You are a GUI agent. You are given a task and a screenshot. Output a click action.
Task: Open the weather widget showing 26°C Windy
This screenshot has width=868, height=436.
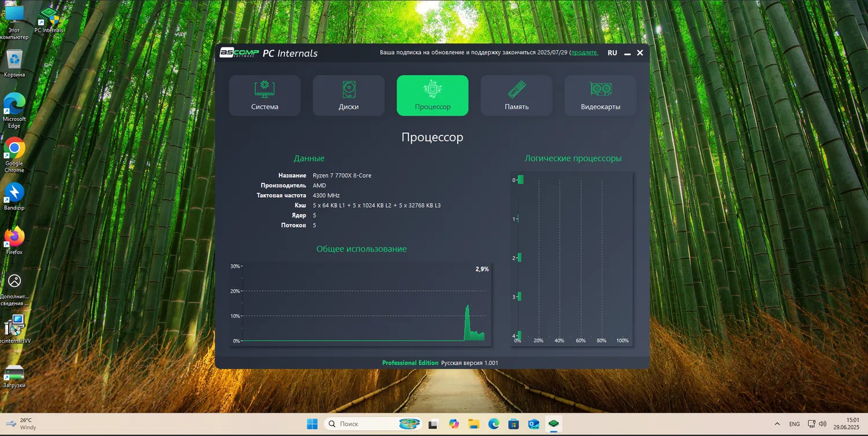pyautogui.click(x=21, y=424)
